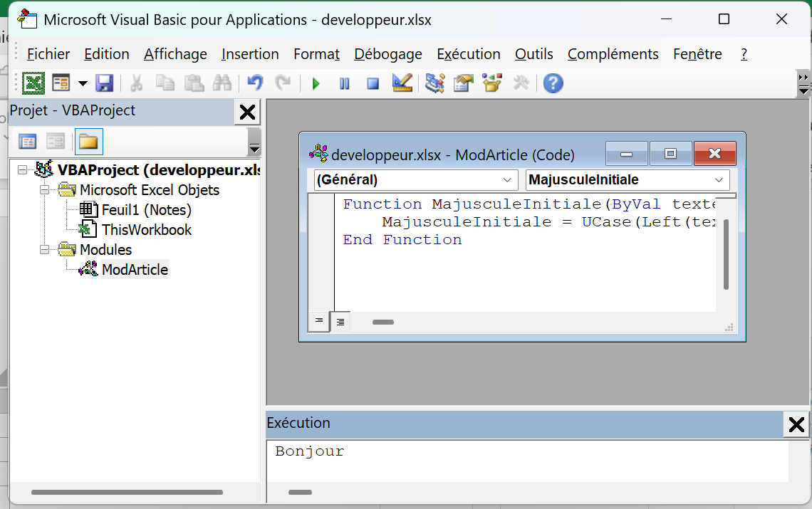Viewport: 812px width, 509px height.
Task: Save the project with the floppy icon
Action: pyautogui.click(x=105, y=83)
